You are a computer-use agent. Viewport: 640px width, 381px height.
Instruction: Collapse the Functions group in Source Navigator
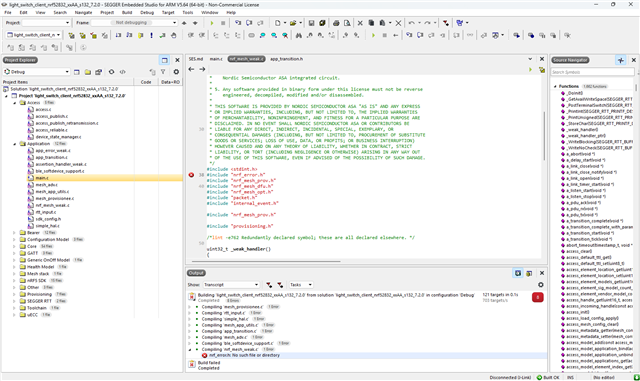click(555, 87)
